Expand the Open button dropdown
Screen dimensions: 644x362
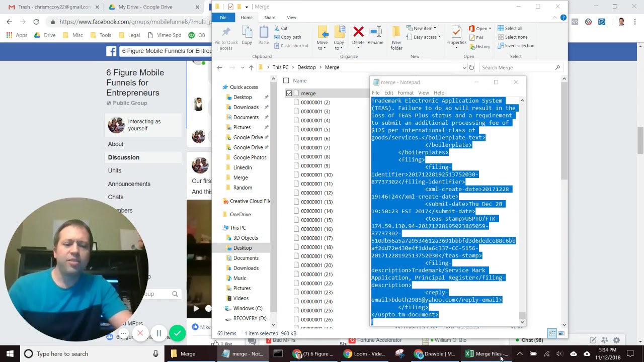click(490, 29)
